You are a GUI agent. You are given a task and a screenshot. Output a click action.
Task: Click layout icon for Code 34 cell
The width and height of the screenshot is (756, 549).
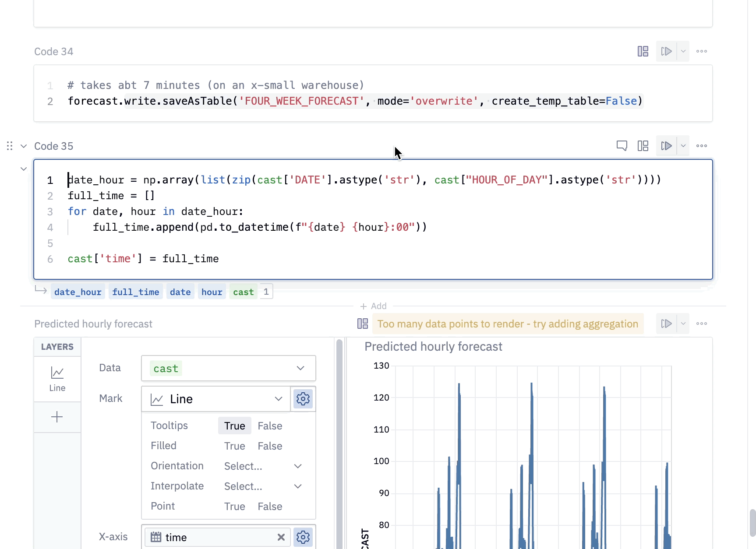(643, 51)
